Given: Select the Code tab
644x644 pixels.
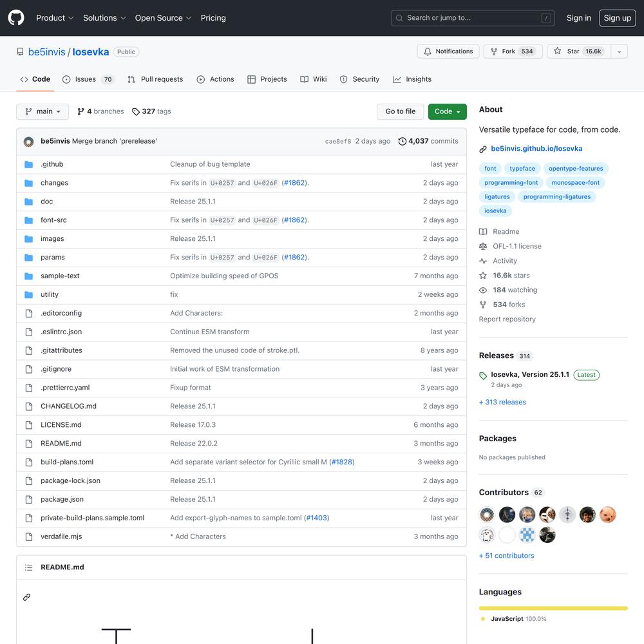Looking at the screenshot, I should (35, 79).
